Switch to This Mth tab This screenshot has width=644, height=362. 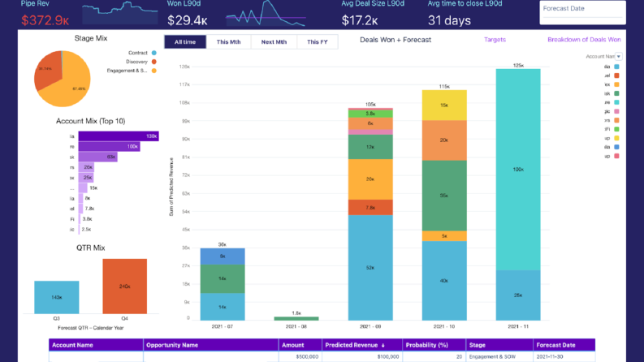(228, 42)
